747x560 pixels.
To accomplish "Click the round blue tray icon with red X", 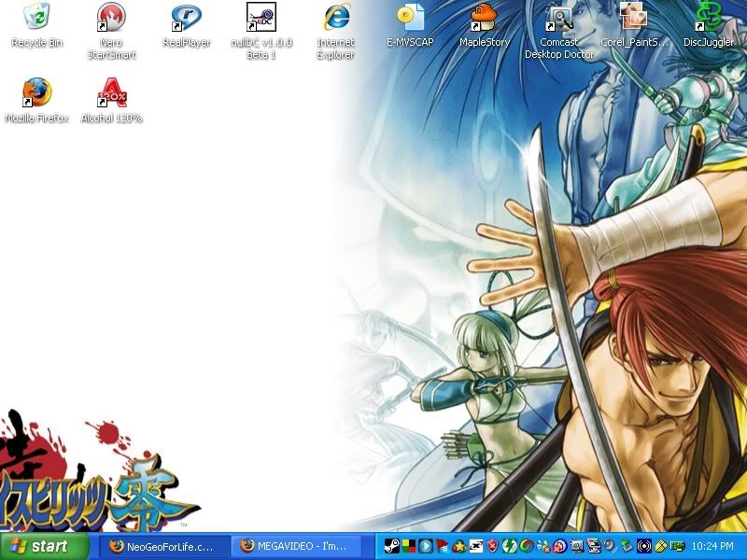I will coord(559,546).
